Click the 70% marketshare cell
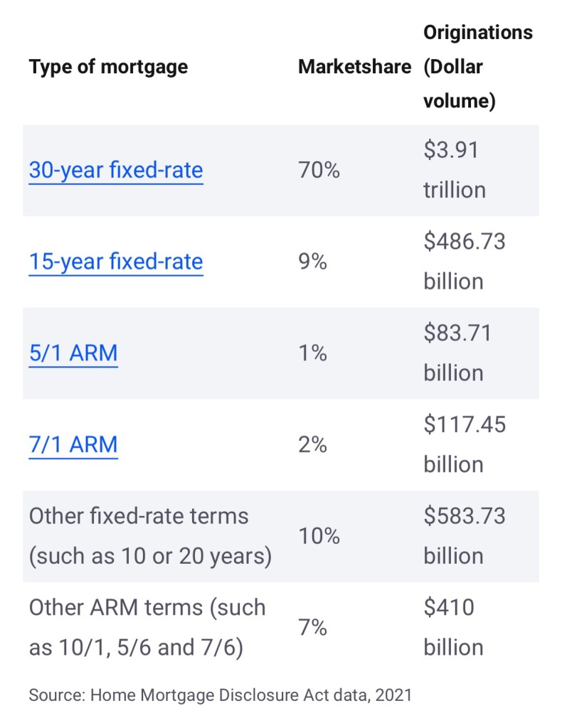Screen dimensions: 562x728 [x=319, y=171]
